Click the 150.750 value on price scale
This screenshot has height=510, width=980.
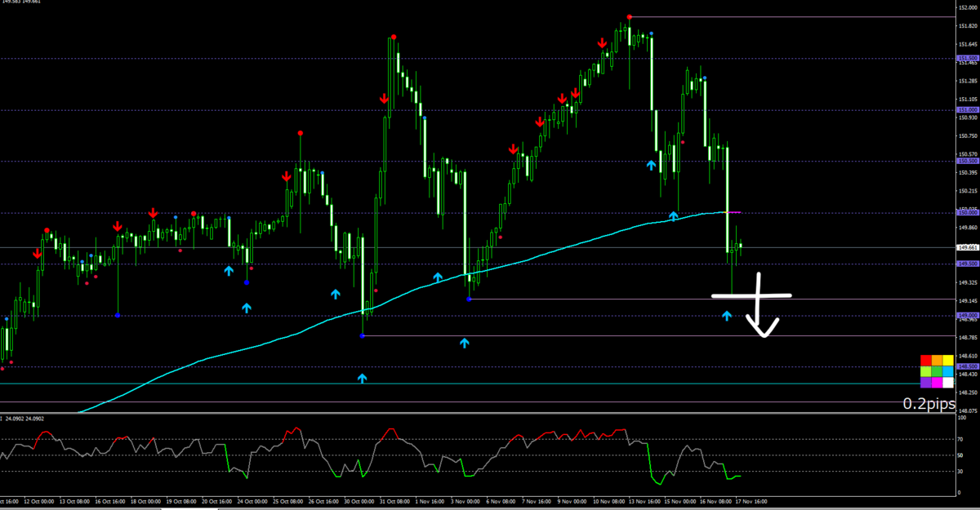click(969, 135)
